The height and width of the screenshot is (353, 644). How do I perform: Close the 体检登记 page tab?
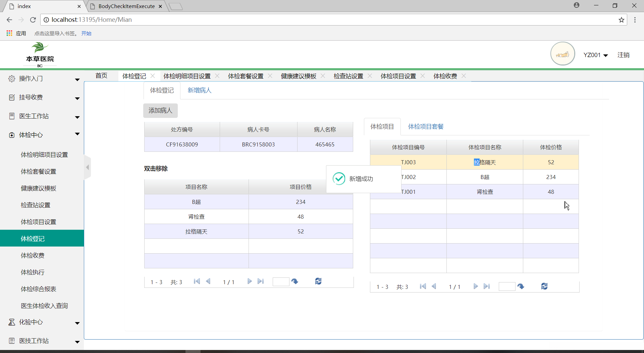click(153, 76)
